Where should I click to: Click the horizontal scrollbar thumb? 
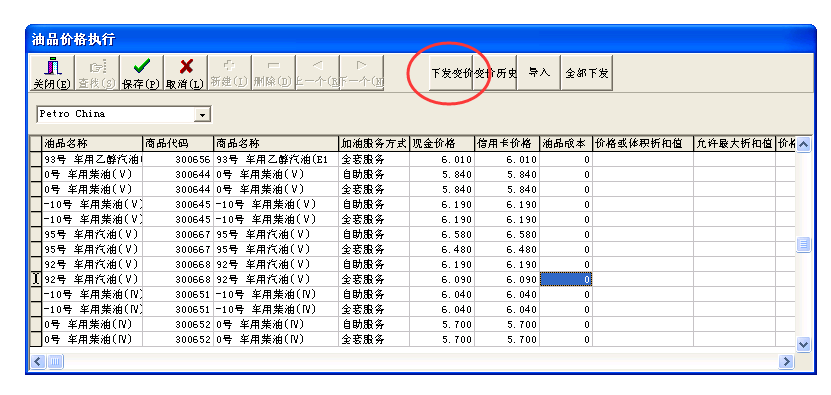(56, 362)
